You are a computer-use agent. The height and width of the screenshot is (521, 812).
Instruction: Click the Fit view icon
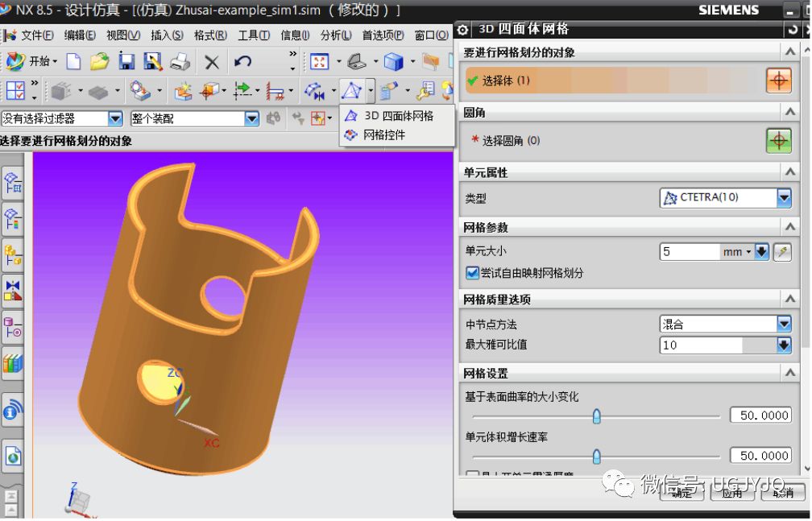(320, 62)
